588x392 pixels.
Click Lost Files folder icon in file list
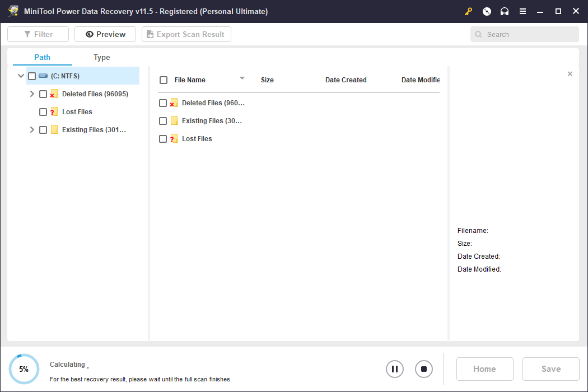[174, 139]
